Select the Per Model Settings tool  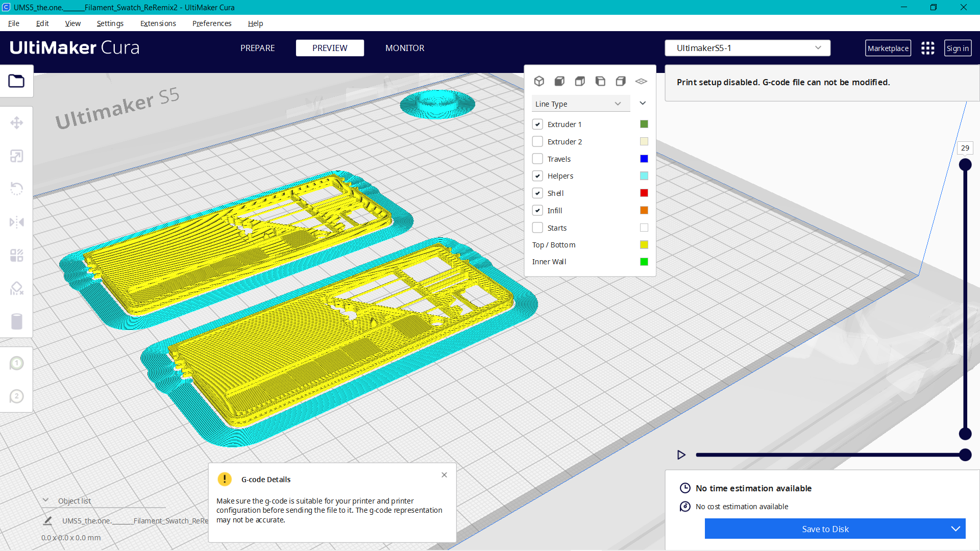pyautogui.click(x=16, y=255)
